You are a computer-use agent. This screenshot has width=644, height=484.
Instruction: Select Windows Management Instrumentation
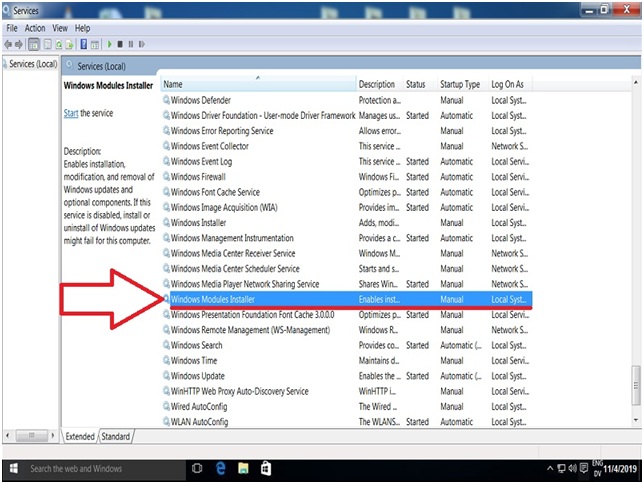[x=346, y=238]
